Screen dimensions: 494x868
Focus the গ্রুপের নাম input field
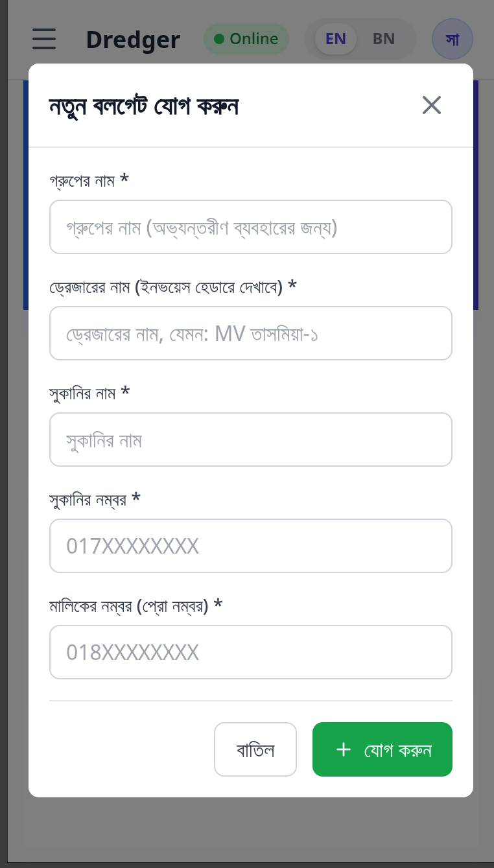(251, 227)
